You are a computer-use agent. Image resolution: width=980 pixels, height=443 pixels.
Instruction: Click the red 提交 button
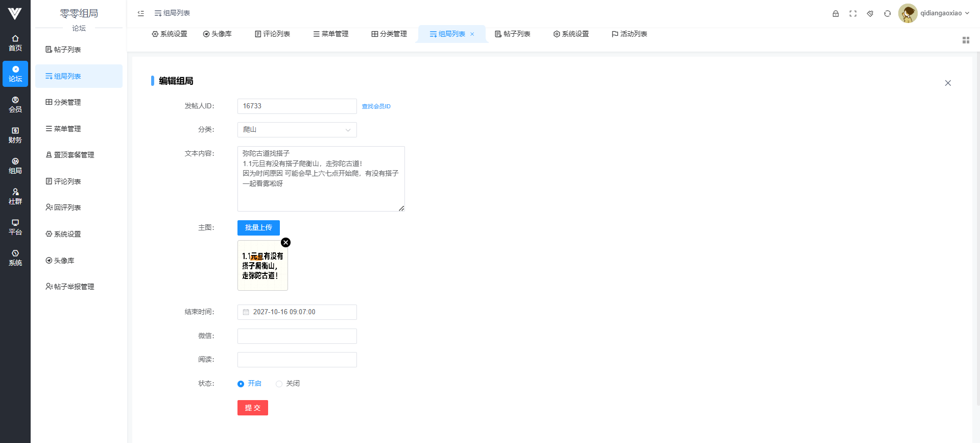point(252,408)
